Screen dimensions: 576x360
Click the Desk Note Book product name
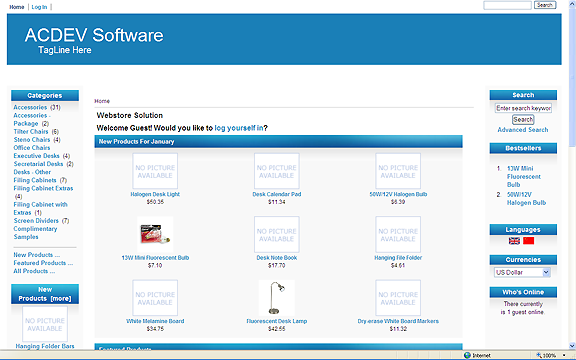coord(277,258)
